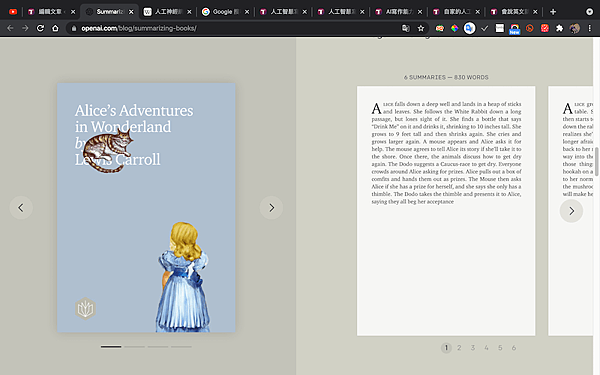The image size is (600, 375).
Task: Click the Cheshire cat illustration on cover
Action: 108,151
